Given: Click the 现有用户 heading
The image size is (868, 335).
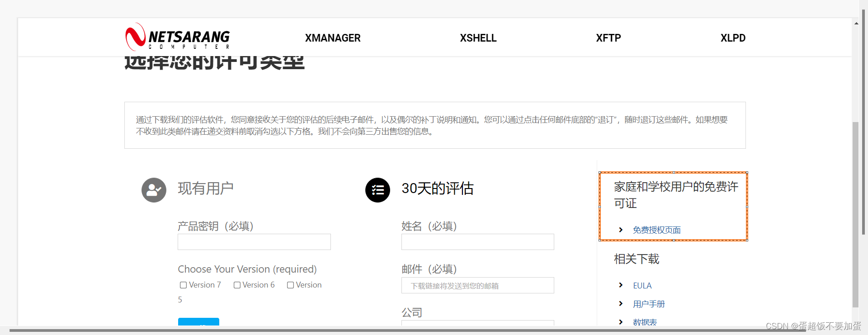Looking at the screenshot, I should coord(206,189).
